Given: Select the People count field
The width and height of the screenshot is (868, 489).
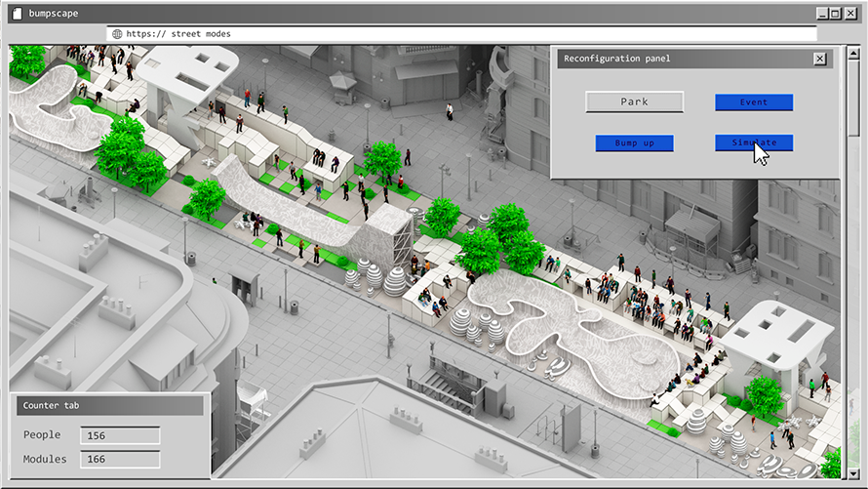Looking at the screenshot, I should pyautogui.click(x=120, y=435).
